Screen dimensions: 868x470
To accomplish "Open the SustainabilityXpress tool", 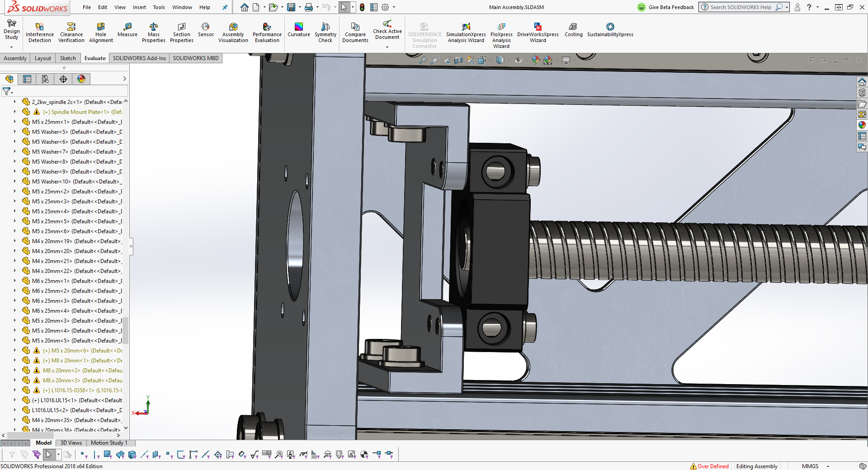I will (610, 30).
